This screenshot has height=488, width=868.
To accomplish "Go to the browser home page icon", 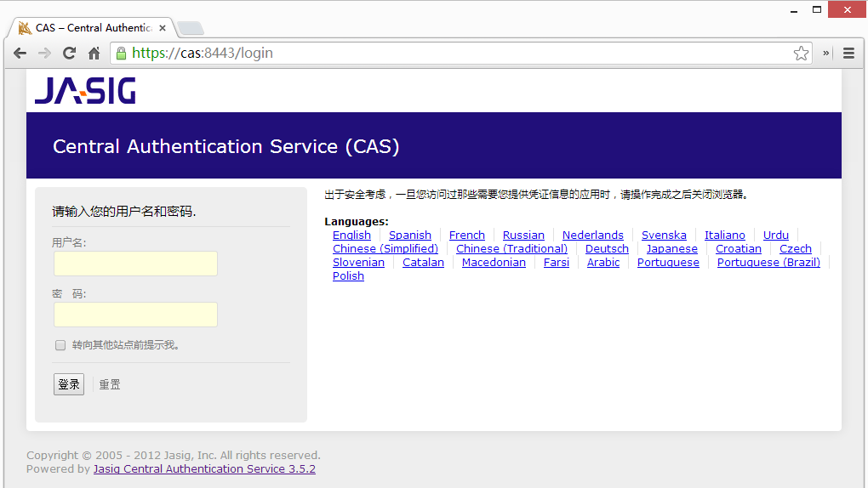I will coord(94,53).
